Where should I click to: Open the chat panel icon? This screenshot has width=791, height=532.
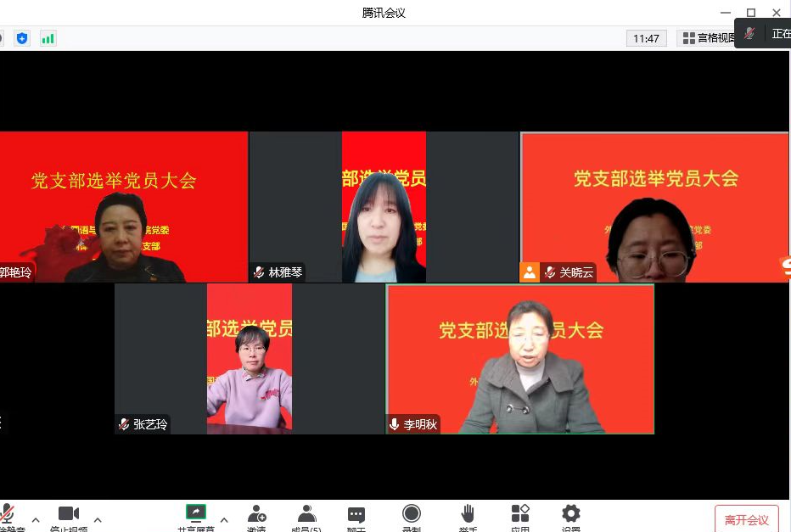click(x=356, y=515)
